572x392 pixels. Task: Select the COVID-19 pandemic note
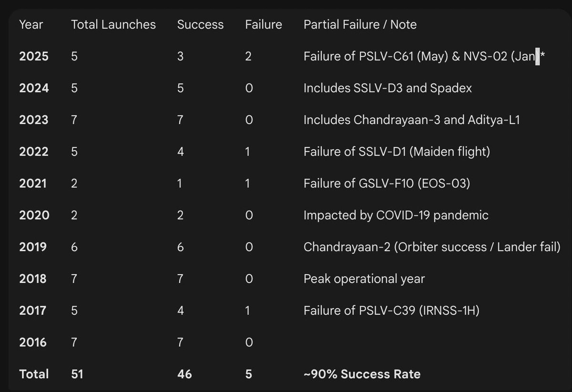coord(396,215)
